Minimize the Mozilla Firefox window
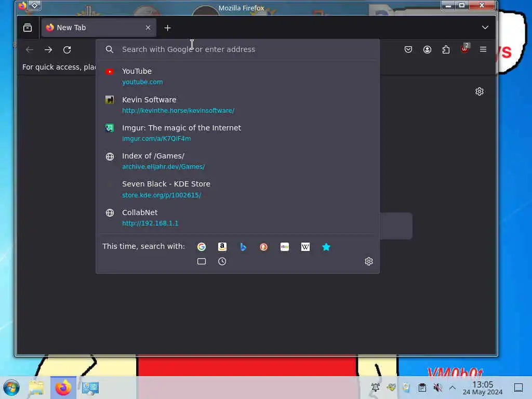532x399 pixels. (448, 5)
